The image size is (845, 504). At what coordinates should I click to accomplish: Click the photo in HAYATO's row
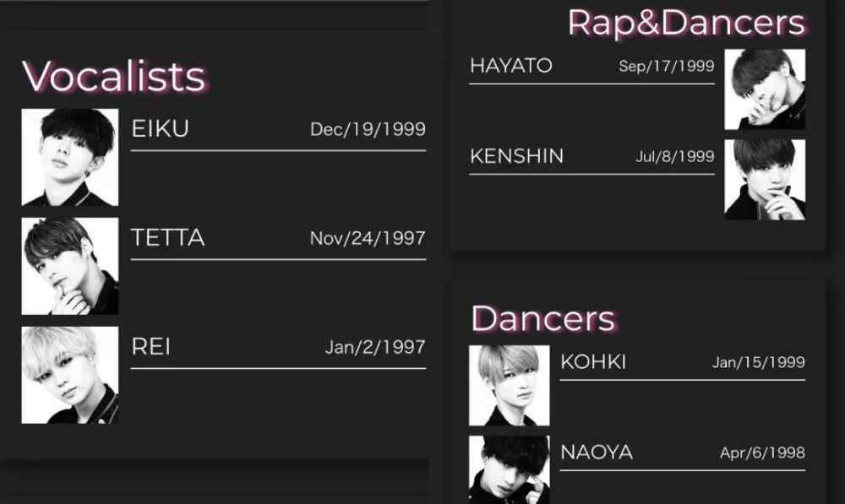(x=765, y=89)
